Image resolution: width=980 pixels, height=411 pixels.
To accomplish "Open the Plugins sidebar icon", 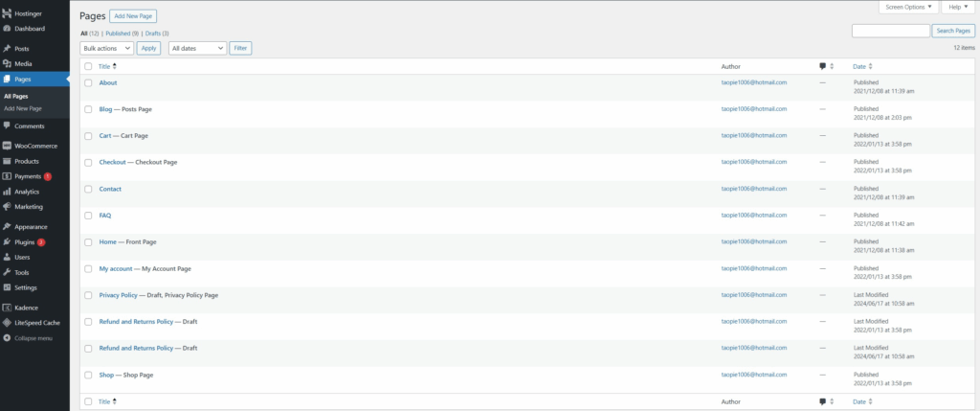I will [x=7, y=242].
